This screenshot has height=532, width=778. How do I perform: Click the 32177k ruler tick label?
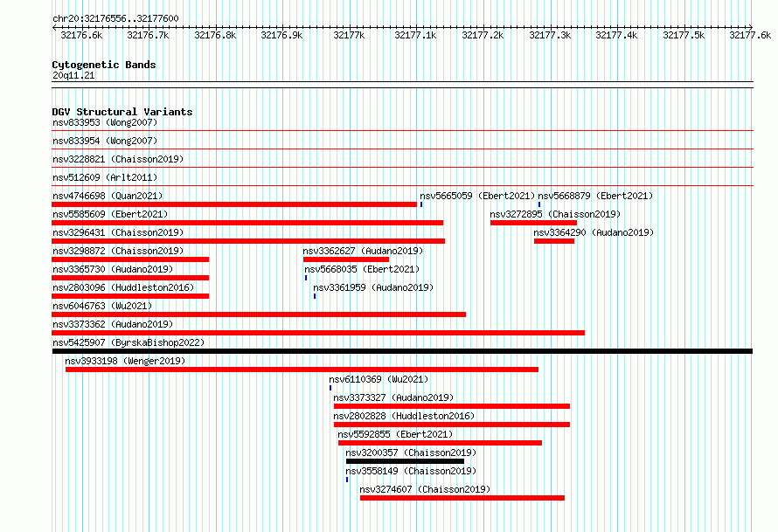[x=349, y=35]
